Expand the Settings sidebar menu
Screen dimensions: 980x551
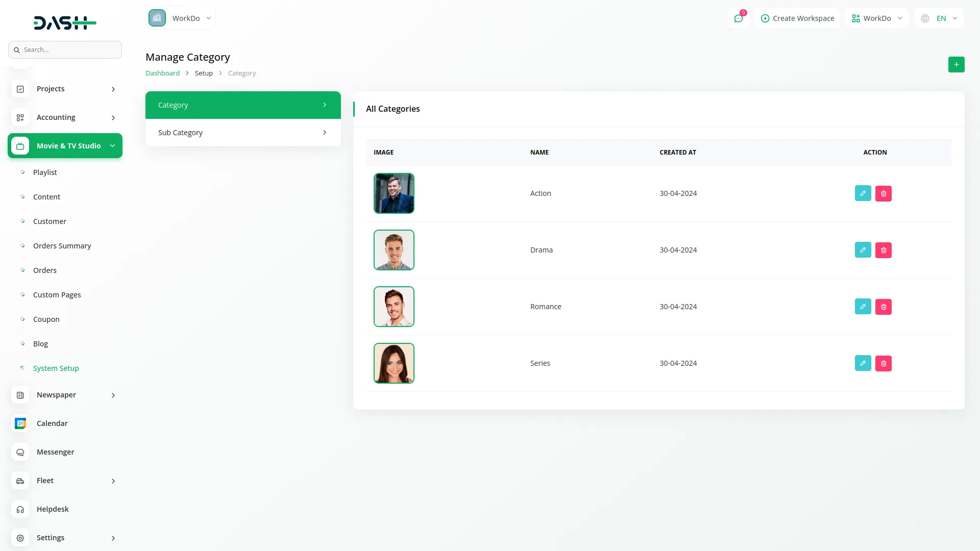point(113,538)
